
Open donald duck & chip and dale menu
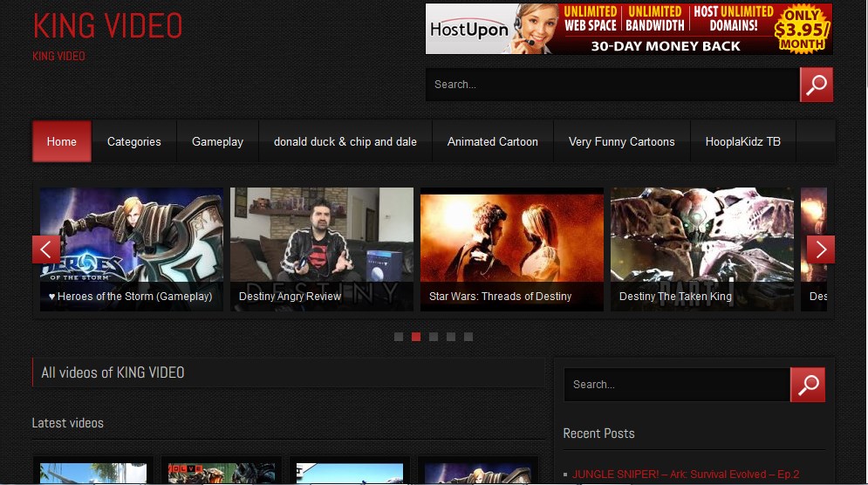pos(345,141)
